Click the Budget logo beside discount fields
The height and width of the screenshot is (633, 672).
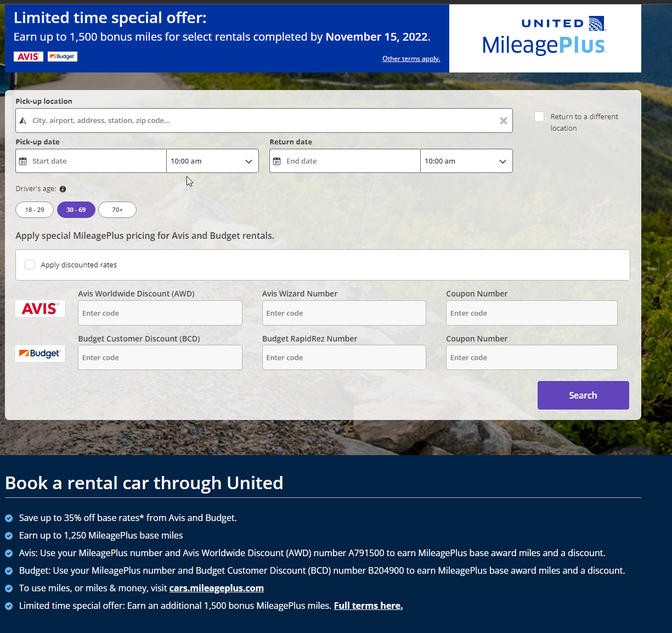pos(40,354)
